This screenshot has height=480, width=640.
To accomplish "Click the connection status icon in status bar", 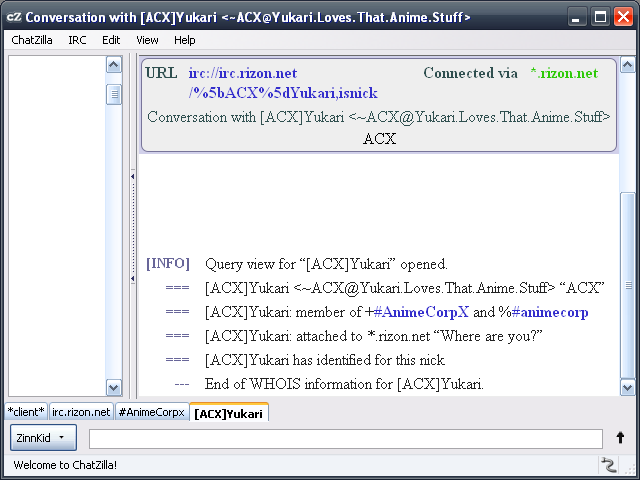I will tap(607, 465).
